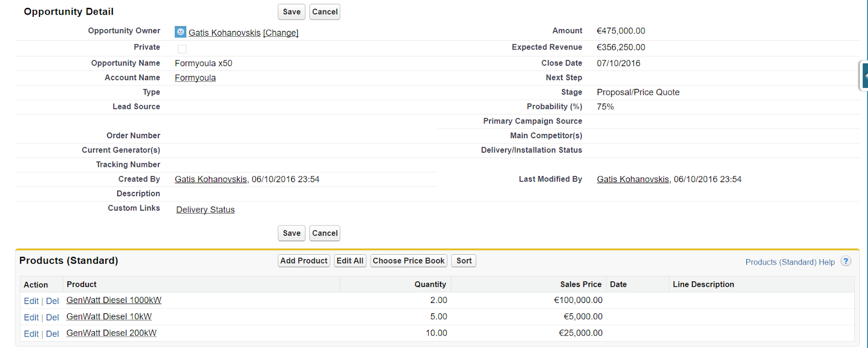Open Products (Standard) Help link
868x348 pixels.
[x=790, y=262]
